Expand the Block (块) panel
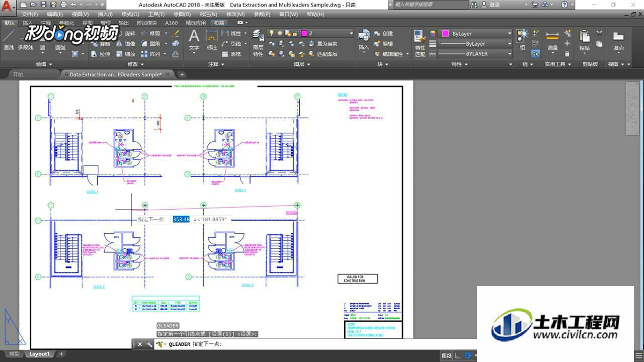 (383, 64)
